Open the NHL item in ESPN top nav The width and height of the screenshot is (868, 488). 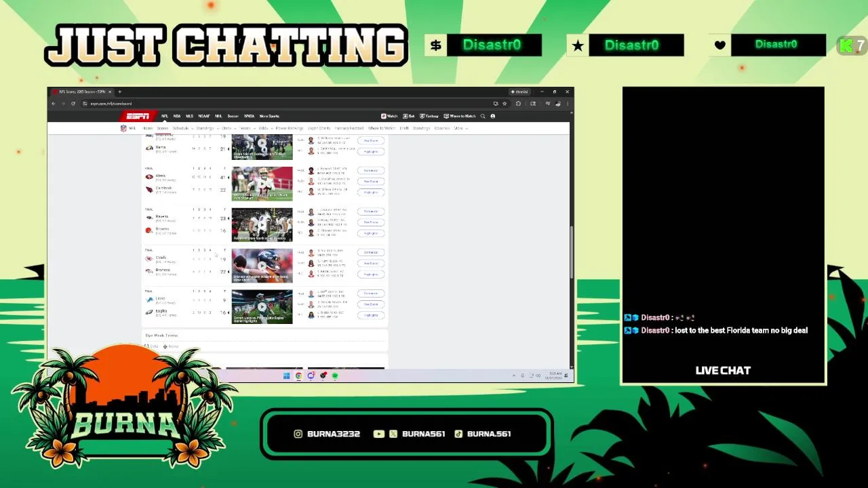[218, 116]
